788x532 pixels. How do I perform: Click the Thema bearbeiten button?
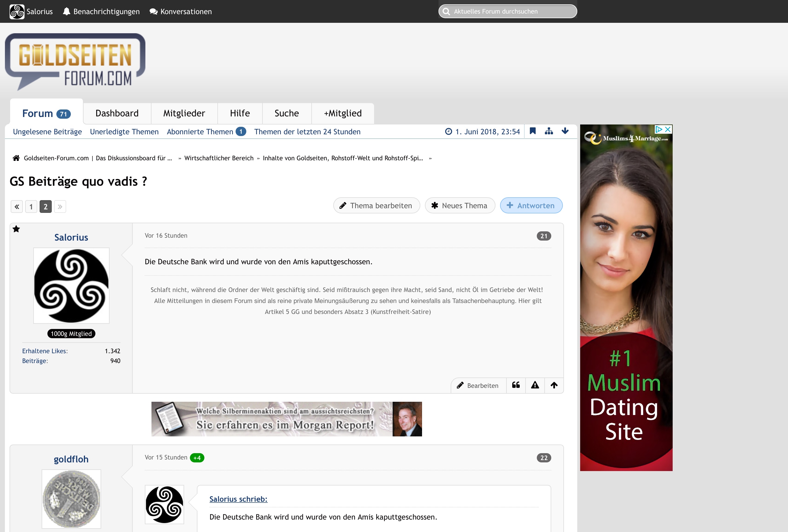[x=376, y=206]
